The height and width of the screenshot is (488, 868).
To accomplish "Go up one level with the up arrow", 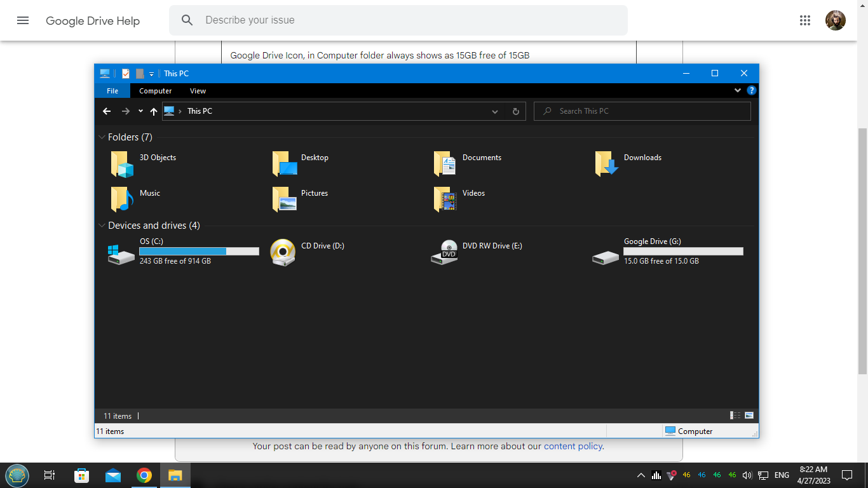I will (x=154, y=111).
